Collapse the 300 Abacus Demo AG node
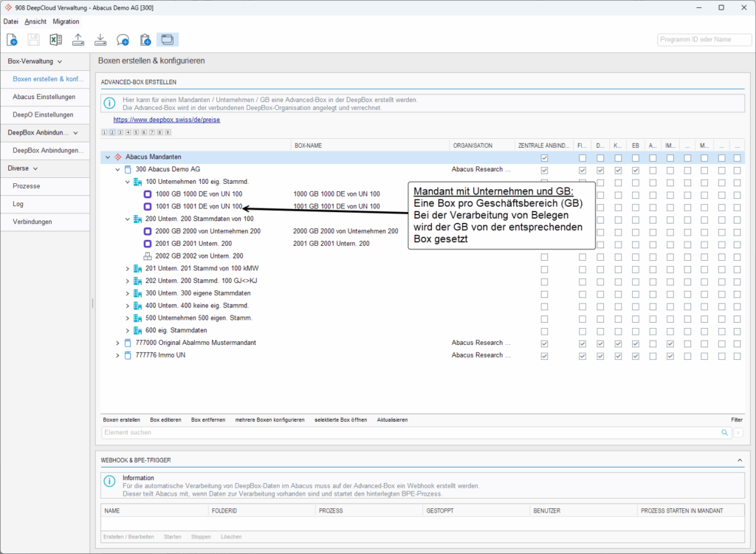Image resolution: width=756 pixels, height=554 pixels. click(x=117, y=170)
